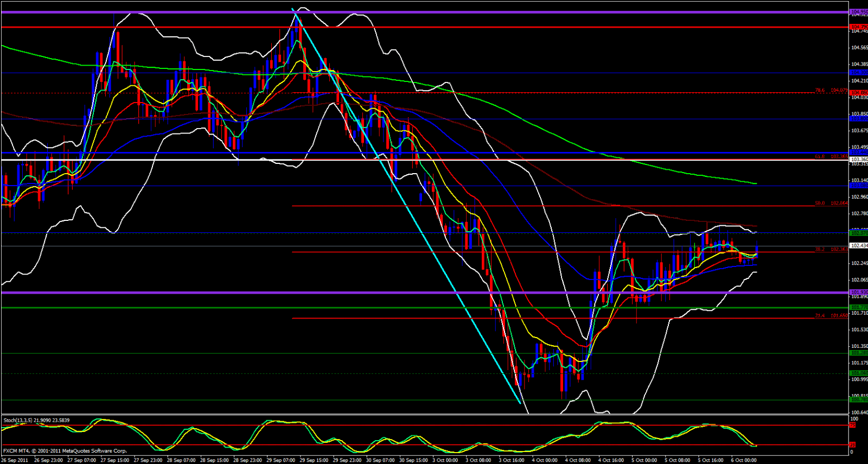This screenshot has width=868, height=464.
Task: Click the purple 104.950 price level tag
Action: [859, 11]
